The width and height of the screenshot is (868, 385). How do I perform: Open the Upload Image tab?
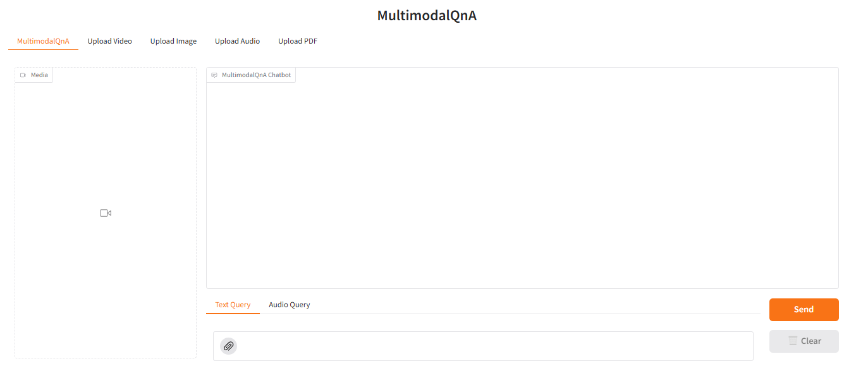point(173,40)
